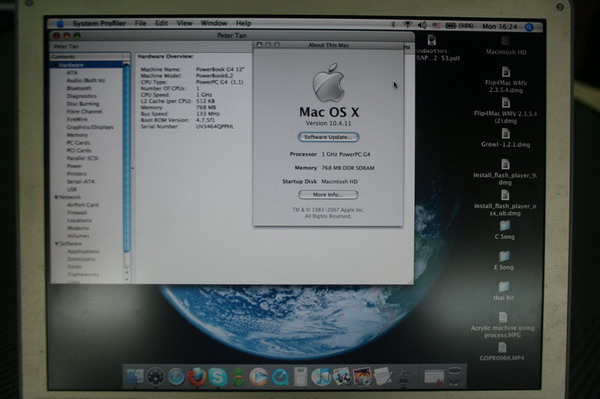Select the thai hit folder
600x399 pixels.
(x=504, y=292)
